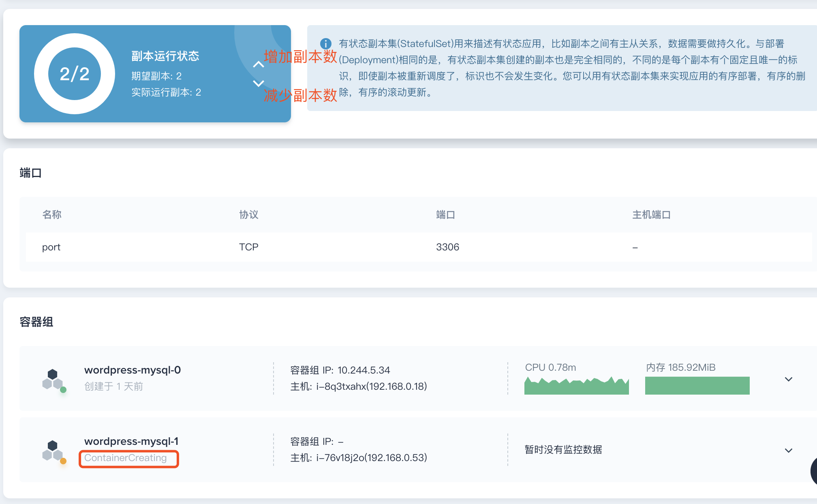Open the wordpress-mysql-1 pod link
The width and height of the screenshot is (817, 504).
(x=131, y=441)
